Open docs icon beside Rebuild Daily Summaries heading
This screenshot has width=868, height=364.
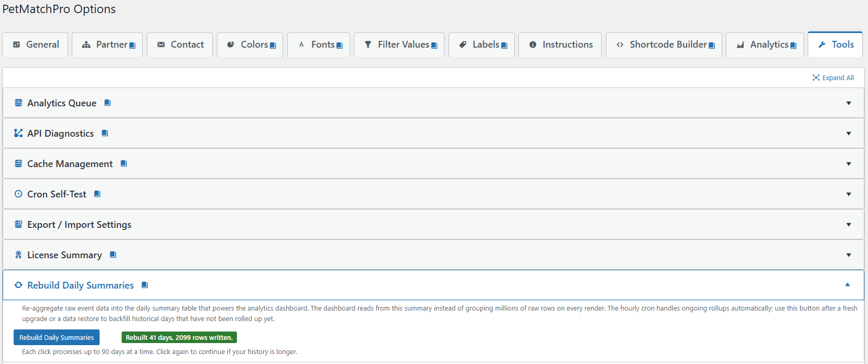(145, 285)
